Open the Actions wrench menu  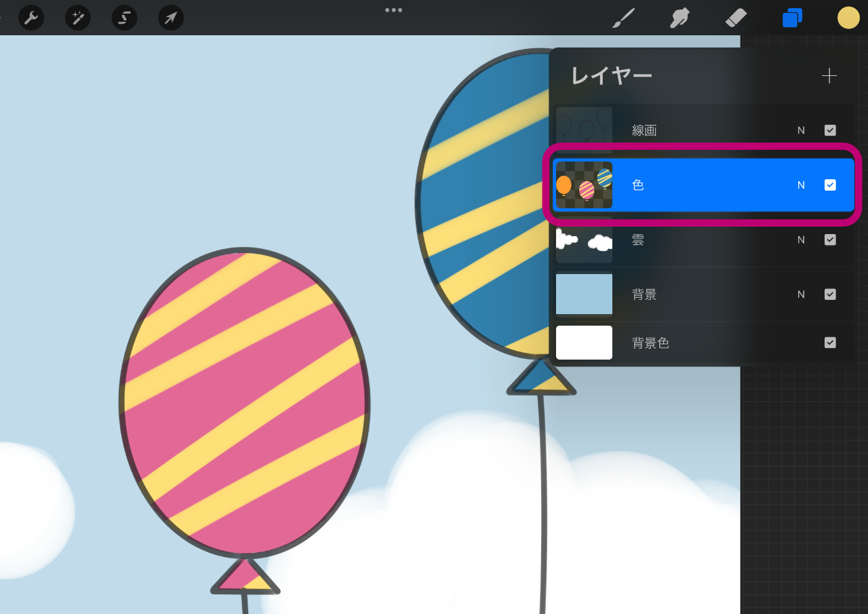31,18
